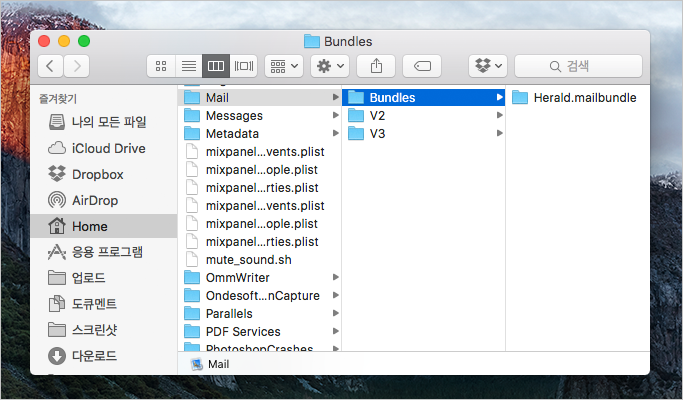Image resolution: width=683 pixels, height=400 pixels.
Task: Open 나의 모든 파일 in the sidebar
Action: 104,122
